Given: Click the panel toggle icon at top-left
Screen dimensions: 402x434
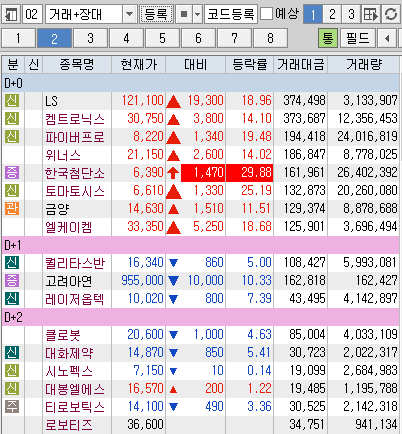Looking at the screenshot, I should tap(11, 14).
